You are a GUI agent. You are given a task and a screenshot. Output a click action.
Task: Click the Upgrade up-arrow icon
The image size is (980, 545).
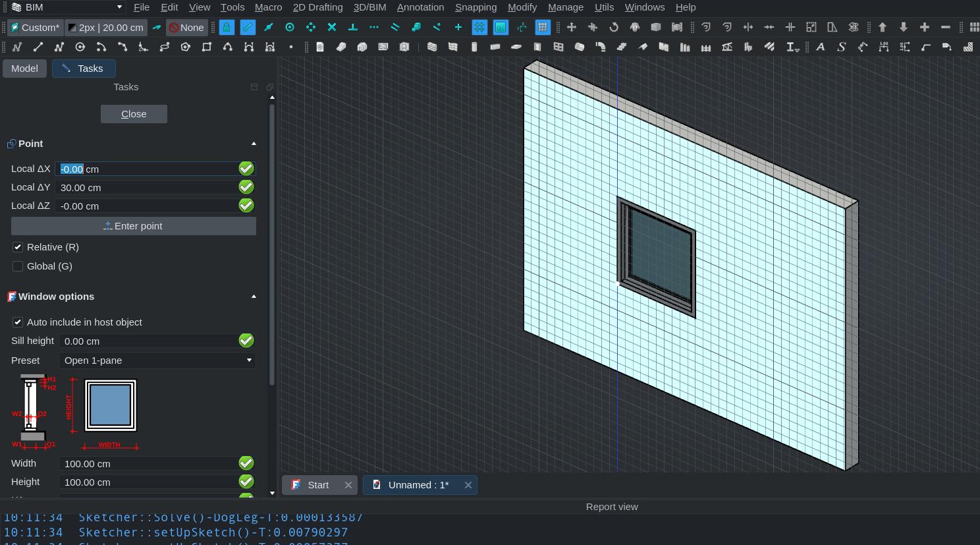(x=883, y=27)
